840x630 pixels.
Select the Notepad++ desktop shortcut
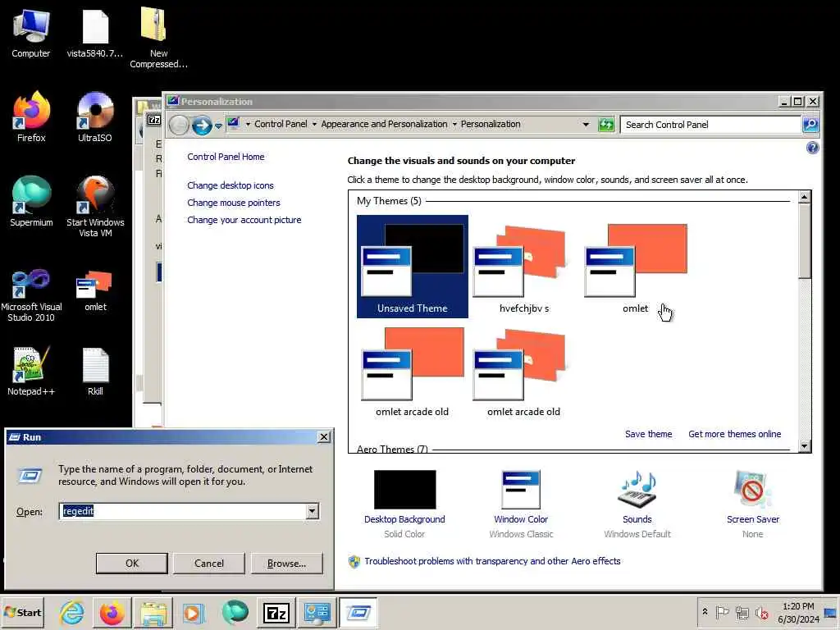coord(31,371)
